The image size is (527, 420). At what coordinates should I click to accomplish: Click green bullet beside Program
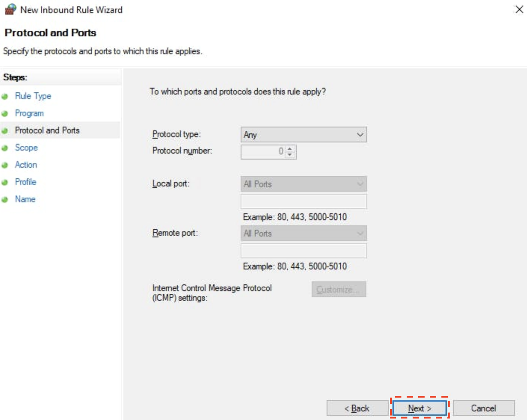pos(5,114)
